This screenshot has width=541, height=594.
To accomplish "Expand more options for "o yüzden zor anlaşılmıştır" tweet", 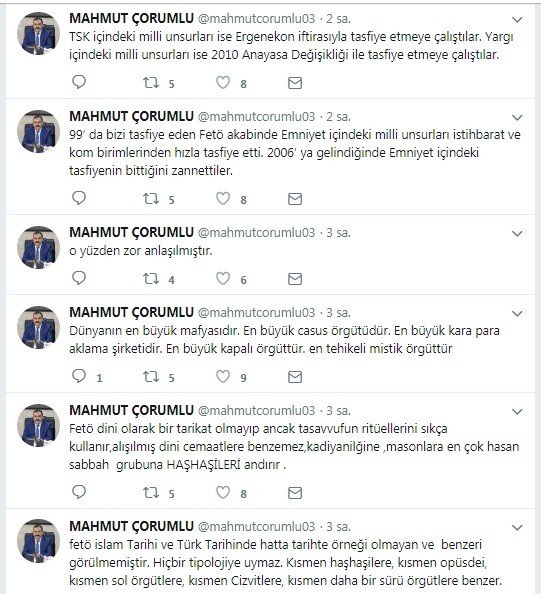I will tap(517, 233).
